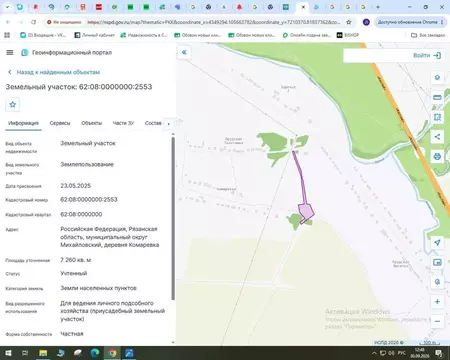Open the Windows notification center
The image size is (450, 360).
coord(439,353)
